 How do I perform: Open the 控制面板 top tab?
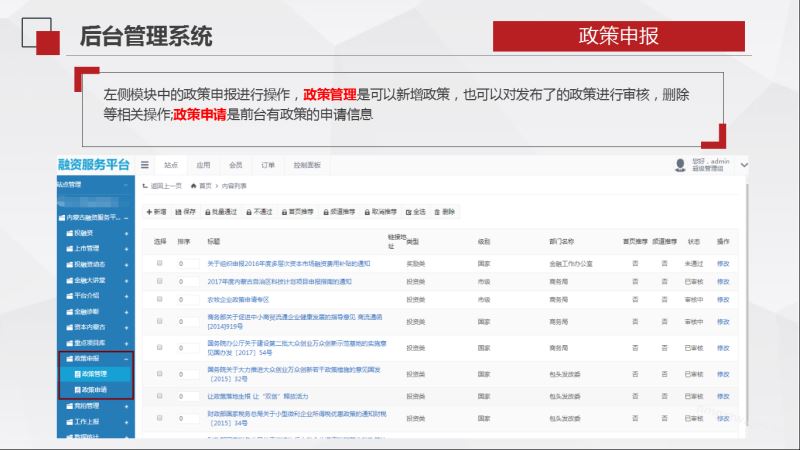pyautogui.click(x=306, y=164)
